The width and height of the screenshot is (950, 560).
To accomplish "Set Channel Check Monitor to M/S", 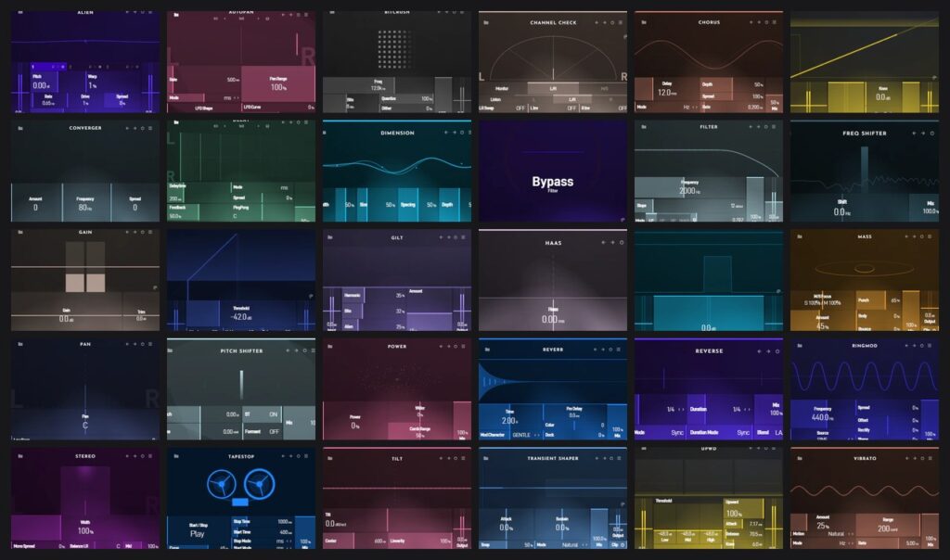I will click(x=603, y=88).
